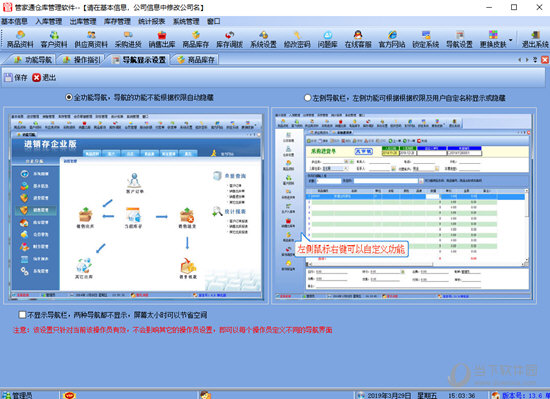Click the application logo in title bar

click(x=7, y=7)
